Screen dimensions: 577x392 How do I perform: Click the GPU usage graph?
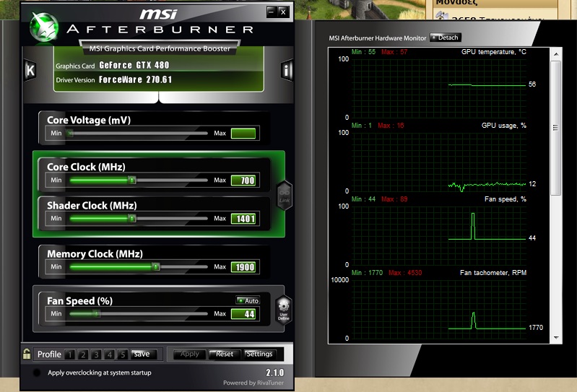[x=439, y=162]
